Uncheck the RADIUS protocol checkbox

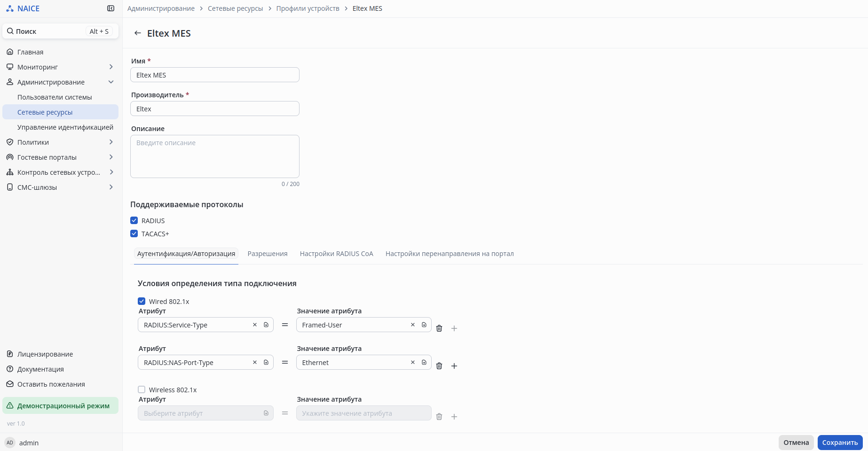pyautogui.click(x=134, y=220)
